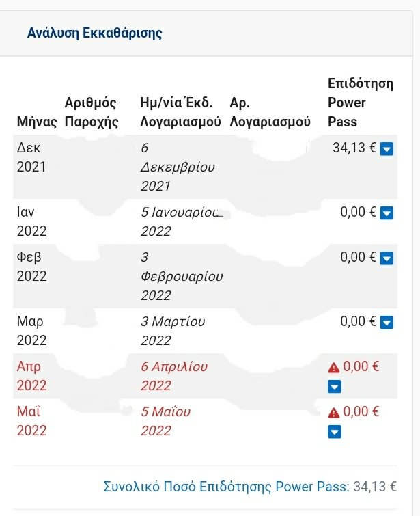420x516 pixels.
Task: Select the 5 Μαΐου 2022 red date
Action: point(165,421)
